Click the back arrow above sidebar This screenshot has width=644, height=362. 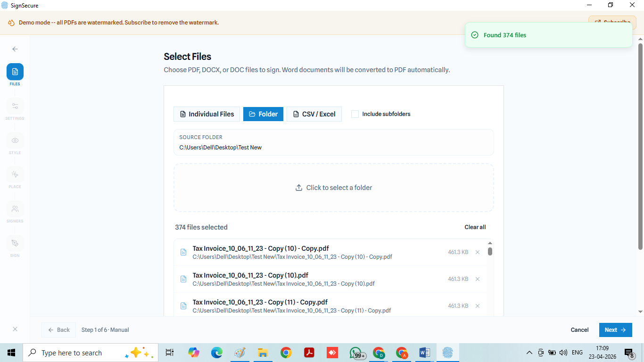15,49
